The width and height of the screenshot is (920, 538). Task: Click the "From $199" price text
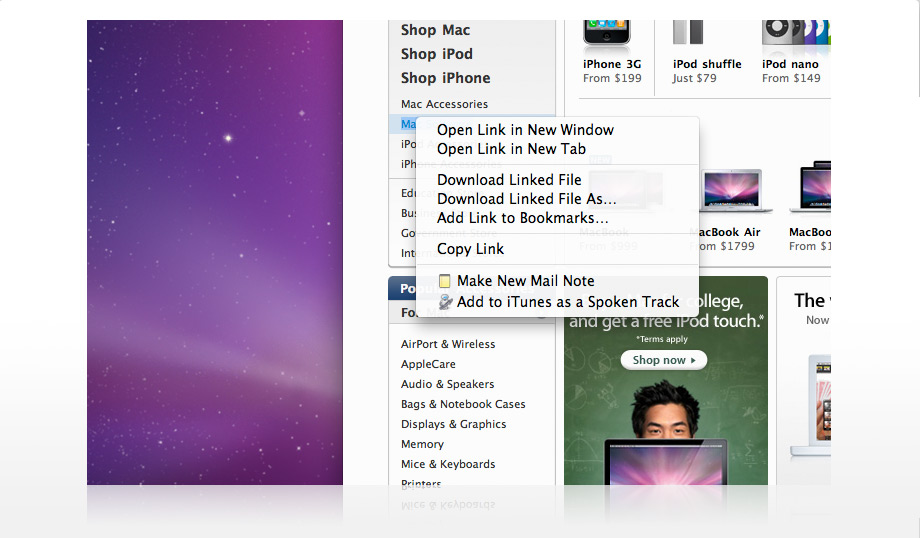612,79
